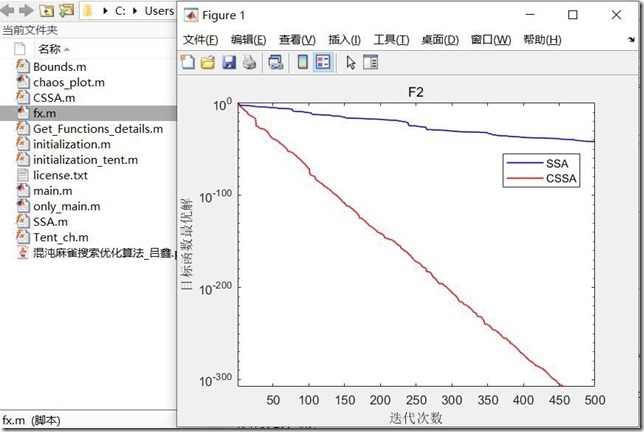Click the MATLAB logo in Figure 1 title
This screenshot has width=644, height=432.
coord(191,15)
